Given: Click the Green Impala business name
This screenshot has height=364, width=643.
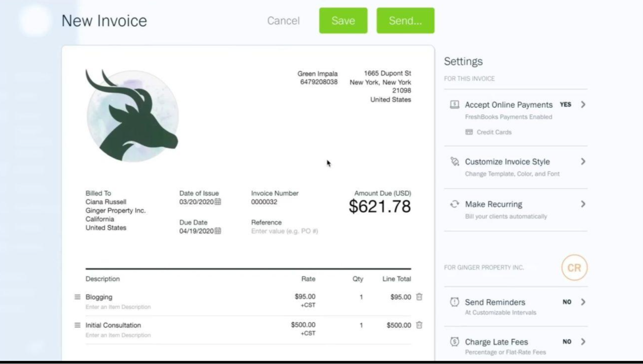Looking at the screenshot, I should point(317,74).
